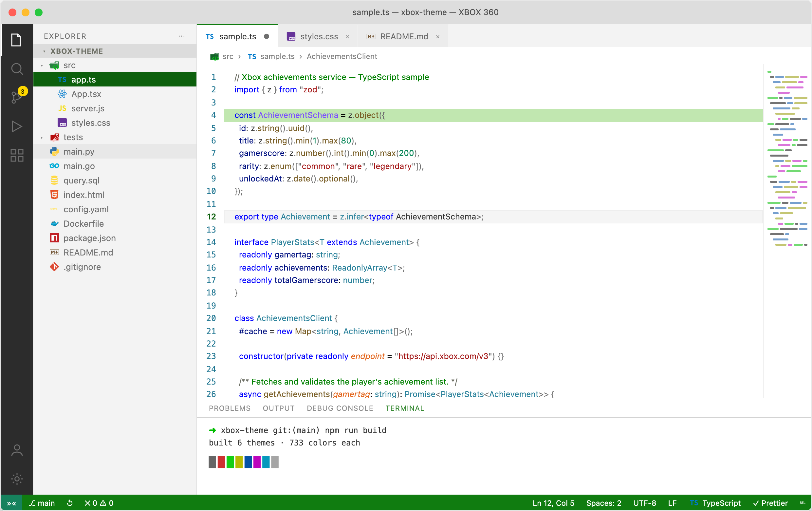Click AchievementSchema on code line 4
The image size is (812, 511).
(x=298, y=115)
